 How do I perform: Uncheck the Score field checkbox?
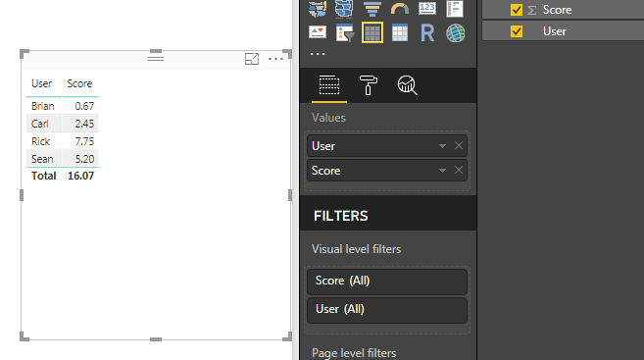click(x=517, y=10)
